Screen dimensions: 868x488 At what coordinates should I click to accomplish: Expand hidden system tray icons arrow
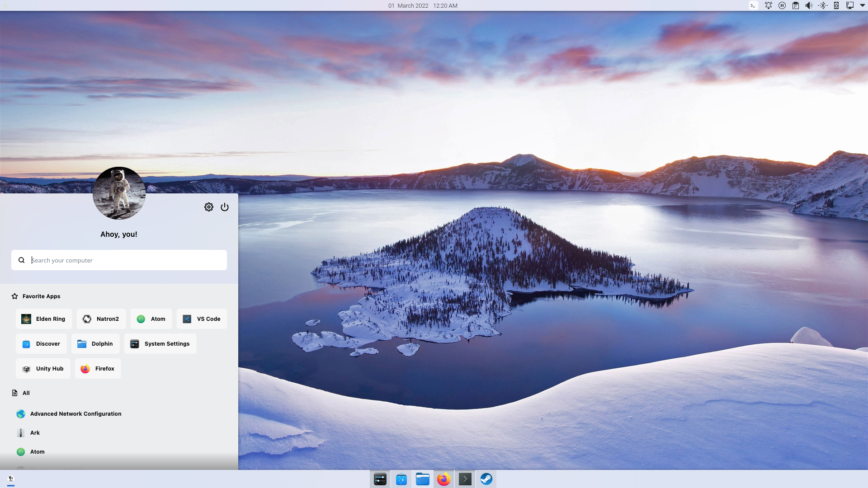[862, 5]
